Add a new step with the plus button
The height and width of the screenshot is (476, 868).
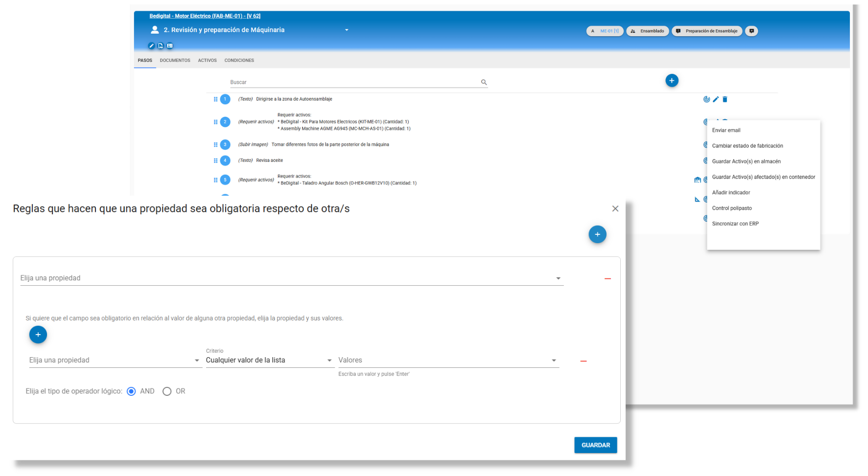coord(672,81)
